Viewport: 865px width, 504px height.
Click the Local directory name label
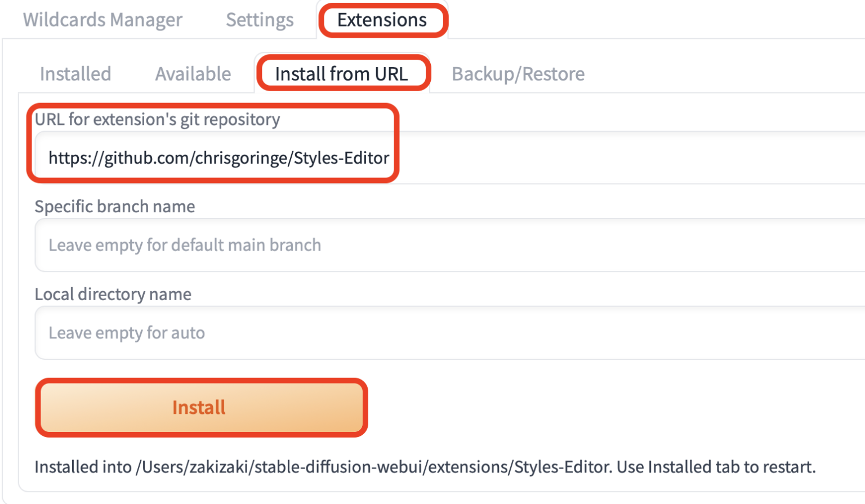pos(113,293)
